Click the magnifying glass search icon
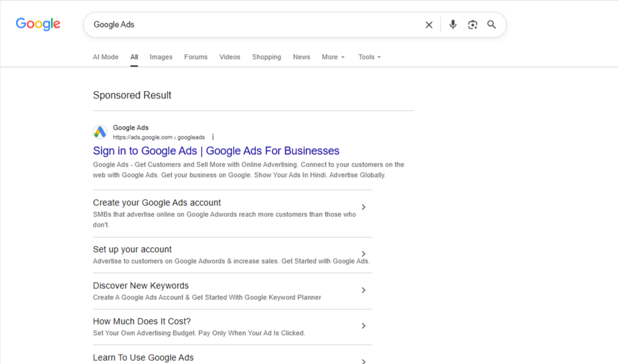This screenshot has height=364, width=618. pyautogui.click(x=491, y=25)
